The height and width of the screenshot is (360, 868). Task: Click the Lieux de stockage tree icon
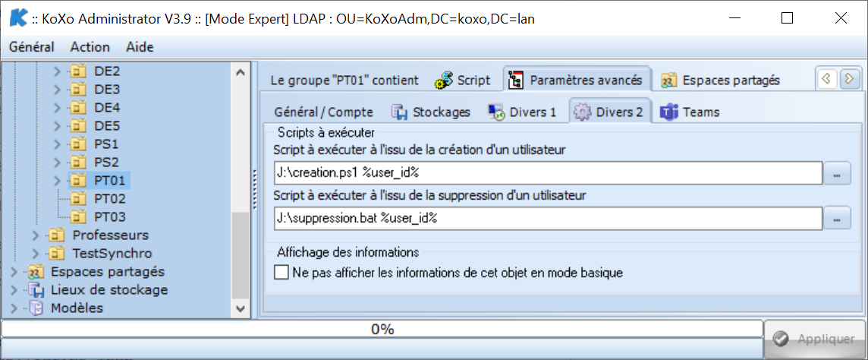[x=36, y=289]
